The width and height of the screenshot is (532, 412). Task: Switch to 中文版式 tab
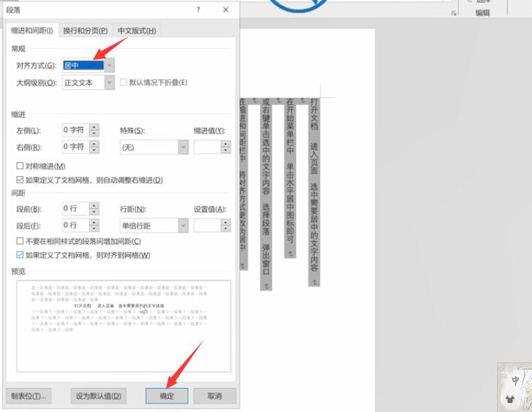137,31
